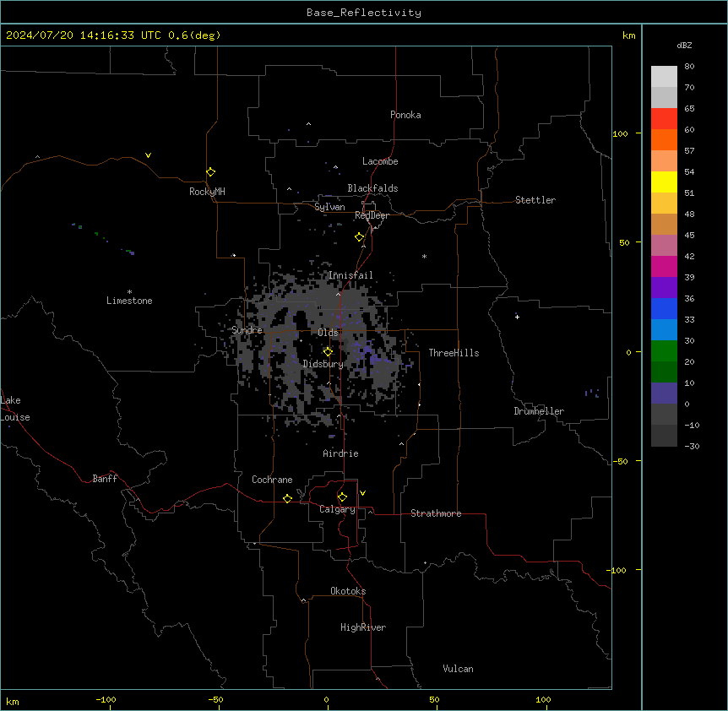Screen dimensions: 728x711
Task: Click the ThreeHills label
Action: pos(454,353)
